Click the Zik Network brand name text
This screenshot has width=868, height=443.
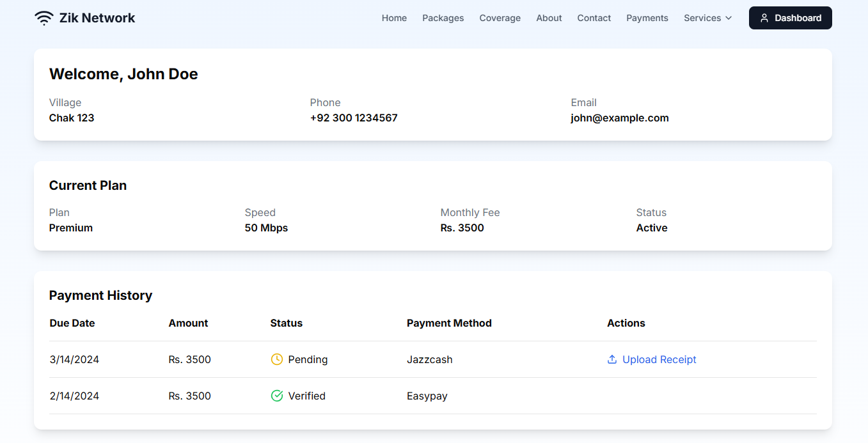97,17
